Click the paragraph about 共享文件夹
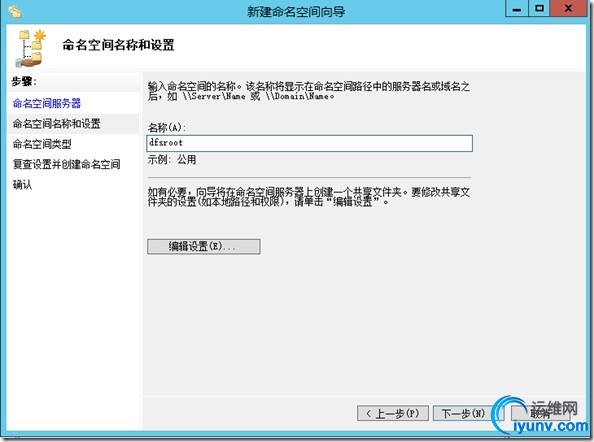The image size is (594, 442). (x=308, y=197)
